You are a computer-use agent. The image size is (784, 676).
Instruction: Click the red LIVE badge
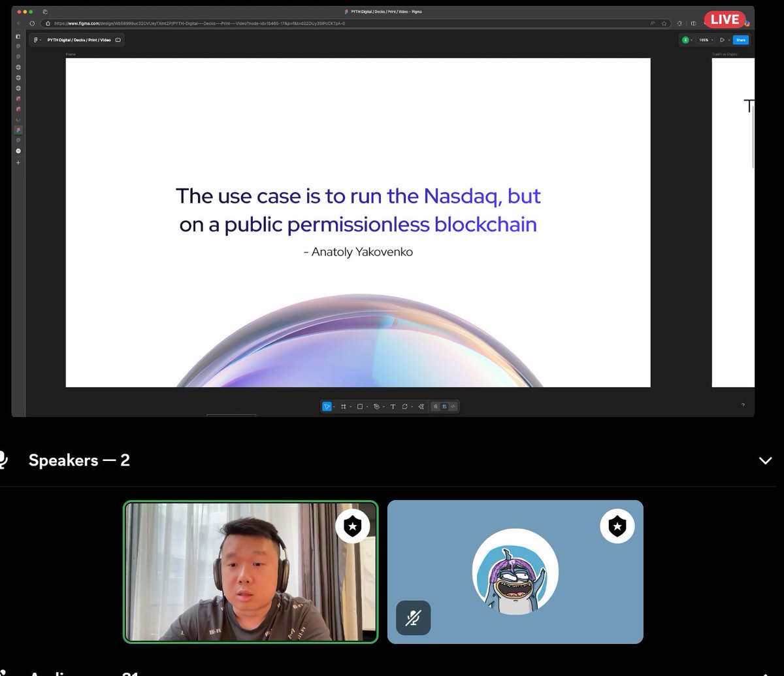725,19
